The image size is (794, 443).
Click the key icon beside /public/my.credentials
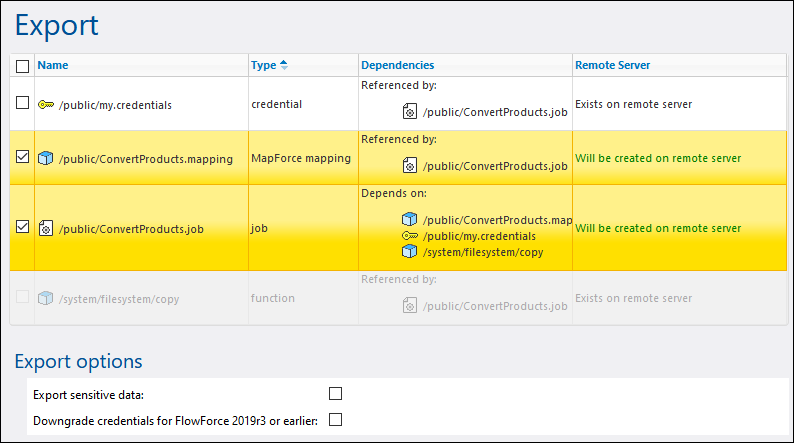pyautogui.click(x=45, y=104)
